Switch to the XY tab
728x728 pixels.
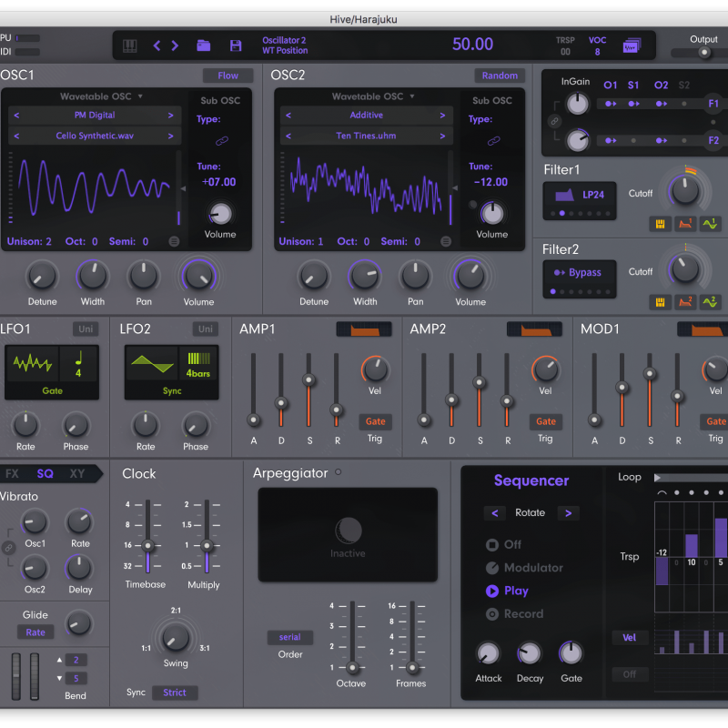[x=77, y=473]
